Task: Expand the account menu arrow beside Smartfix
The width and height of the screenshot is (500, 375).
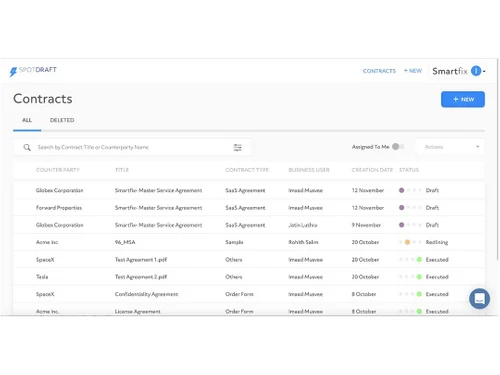Action: point(484,71)
